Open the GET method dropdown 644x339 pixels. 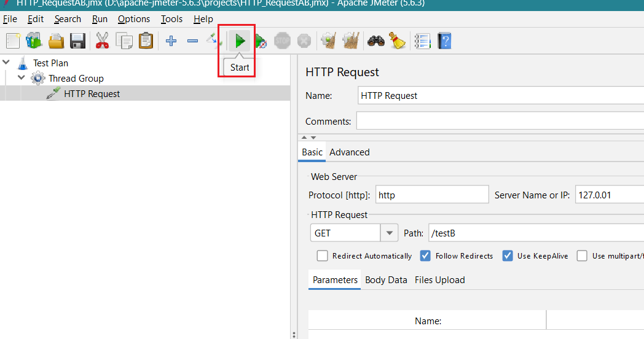tap(390, 233)
